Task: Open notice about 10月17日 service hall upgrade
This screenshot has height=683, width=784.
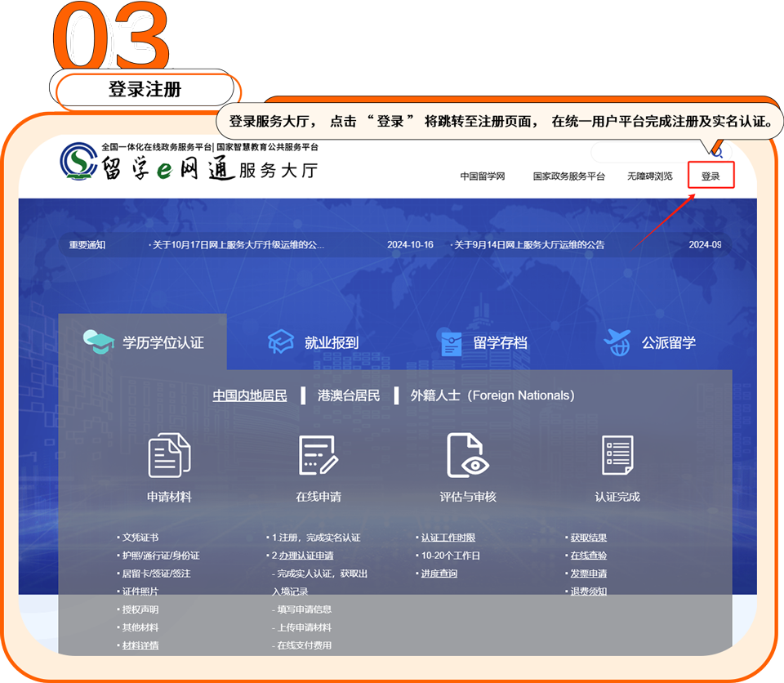Action: pos(237,244)
